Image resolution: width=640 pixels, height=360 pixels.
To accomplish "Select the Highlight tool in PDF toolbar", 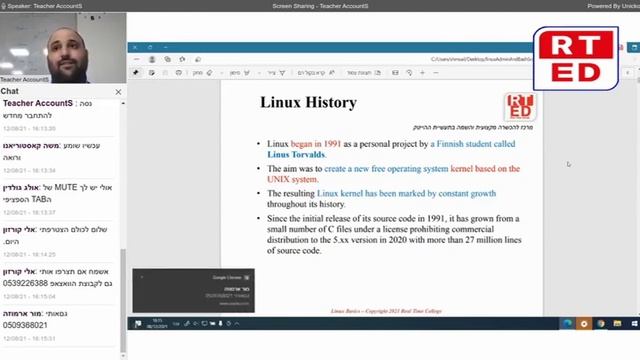I will (x=240, y=73).
